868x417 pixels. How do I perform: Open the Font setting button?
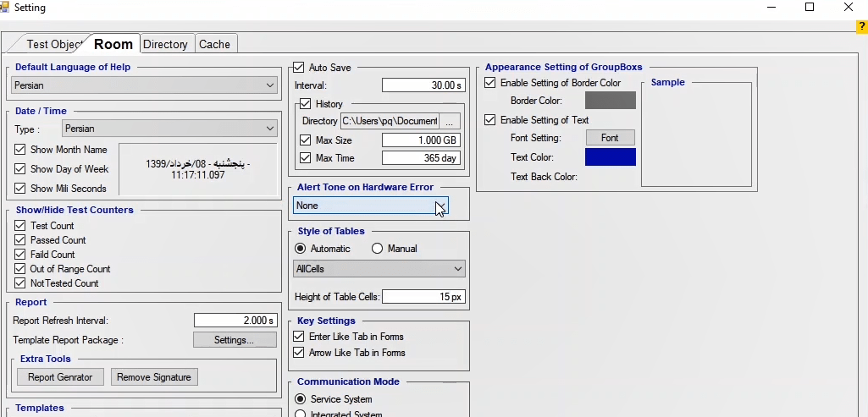click(x=610, y=138)
